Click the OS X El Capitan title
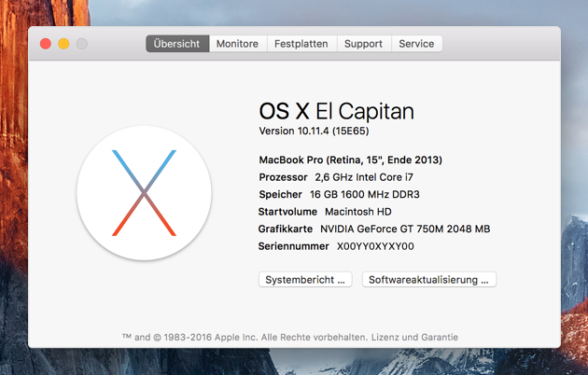The width and height of the screenshot is (588, 375). coord(336,111)
